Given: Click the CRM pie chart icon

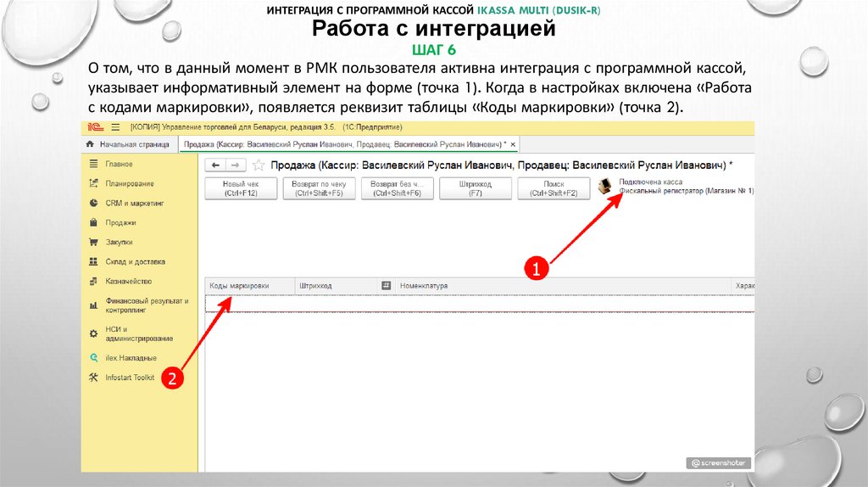Looking at the screenshot, I should (x=93, y=204).
